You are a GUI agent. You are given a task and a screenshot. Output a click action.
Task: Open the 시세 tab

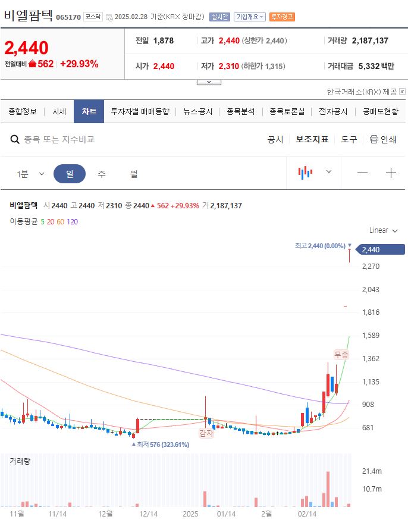(x=59, y=111)
